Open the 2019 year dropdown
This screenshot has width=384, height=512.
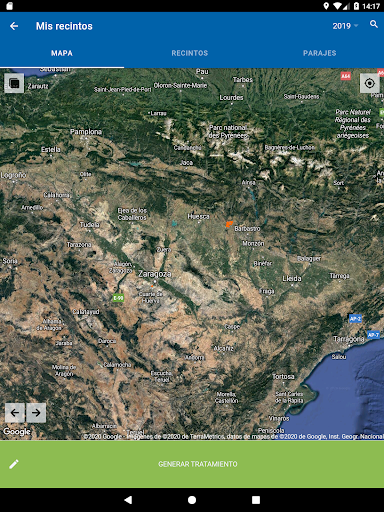pos(345,26)
